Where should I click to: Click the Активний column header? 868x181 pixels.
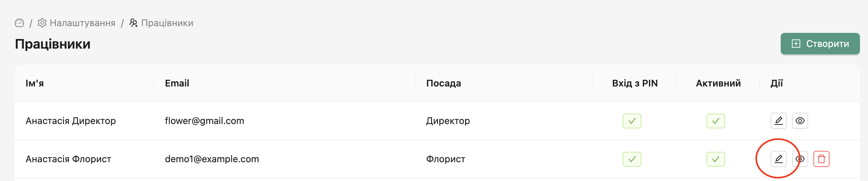(x=718, y=83)
